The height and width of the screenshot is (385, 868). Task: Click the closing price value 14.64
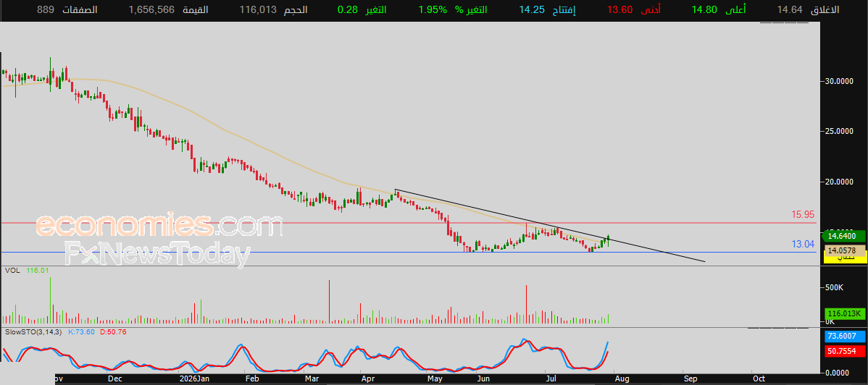point(788,10)
